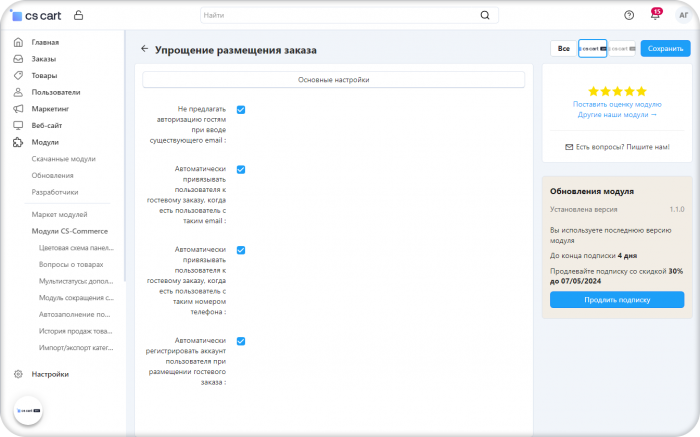Open Маркет модулей submenu item
The height and width of the screenshot is (437, 700).
(59, 215)
